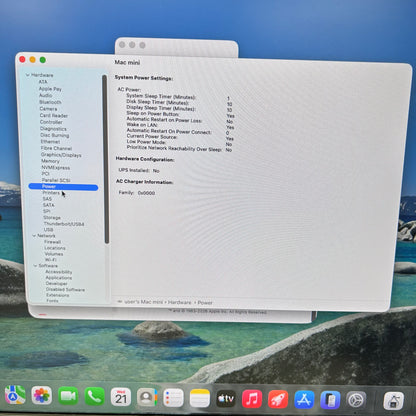Open System Settings gear in Dock

click(x=356, y=400)
